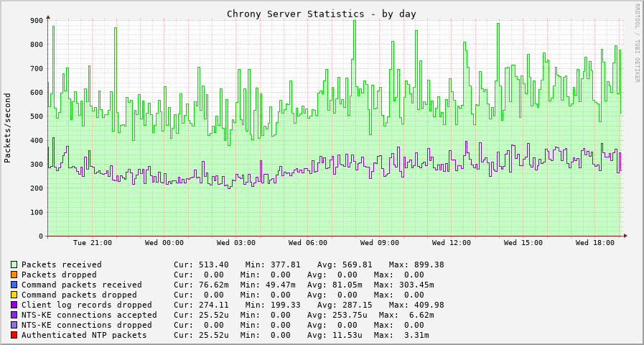
Task: Click the Min: 377.81 value
Action: coord(273,264)
